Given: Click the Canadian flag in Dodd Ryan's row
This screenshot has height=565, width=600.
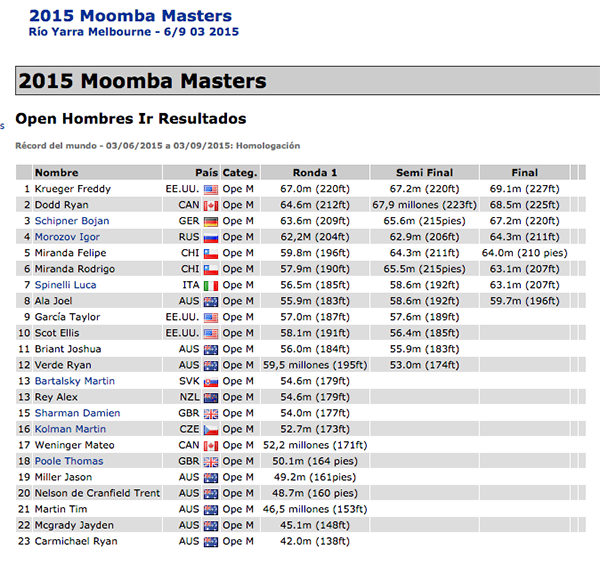Looking at the screenshot, I should (210, 205).
